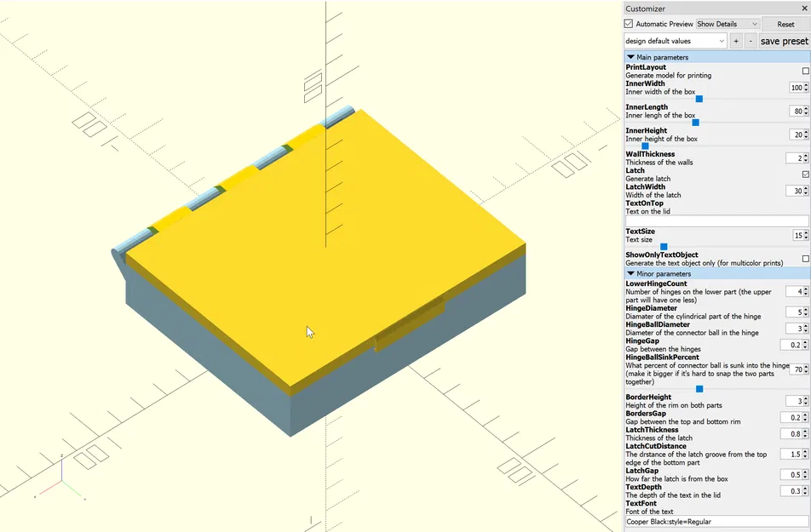Click the TextOnTop text input field
Screen dimensions: 811x532
point(714,220)
